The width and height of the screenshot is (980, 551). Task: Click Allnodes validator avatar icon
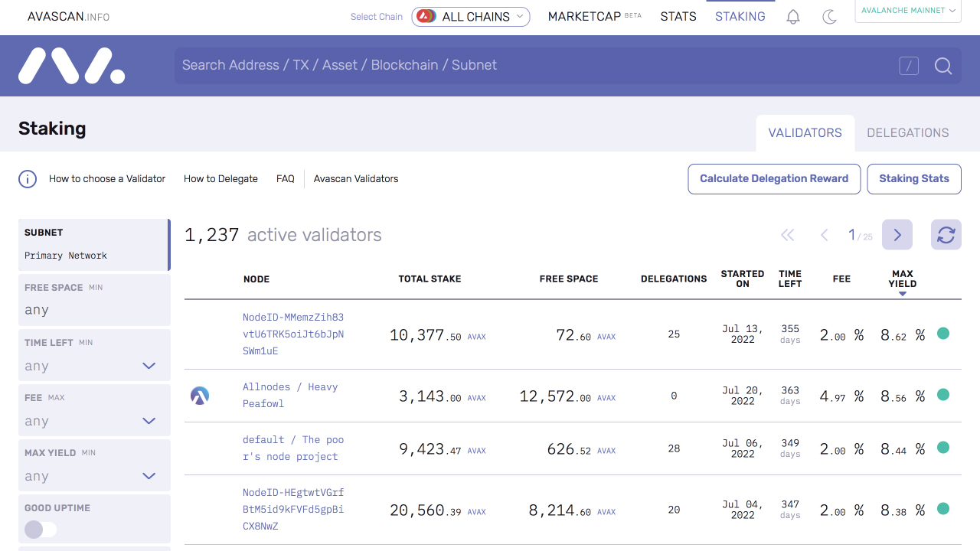pyautogui.click(x=200, y=396)
